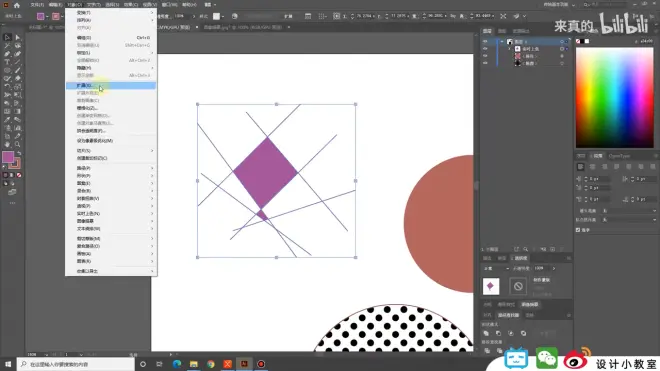Go to the Home screen icon

[17, 5]
